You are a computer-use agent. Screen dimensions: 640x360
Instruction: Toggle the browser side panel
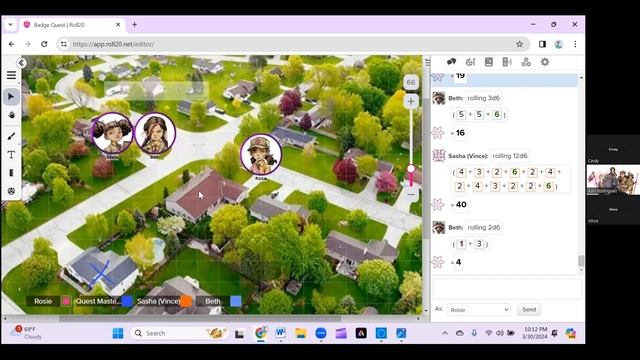(x=542, y=44)
